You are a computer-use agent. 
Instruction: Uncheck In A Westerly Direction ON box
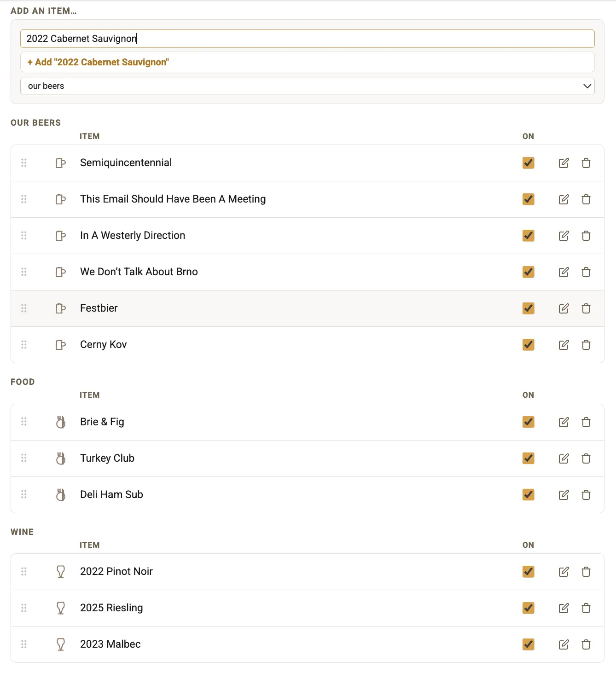[x=529, y=236]
